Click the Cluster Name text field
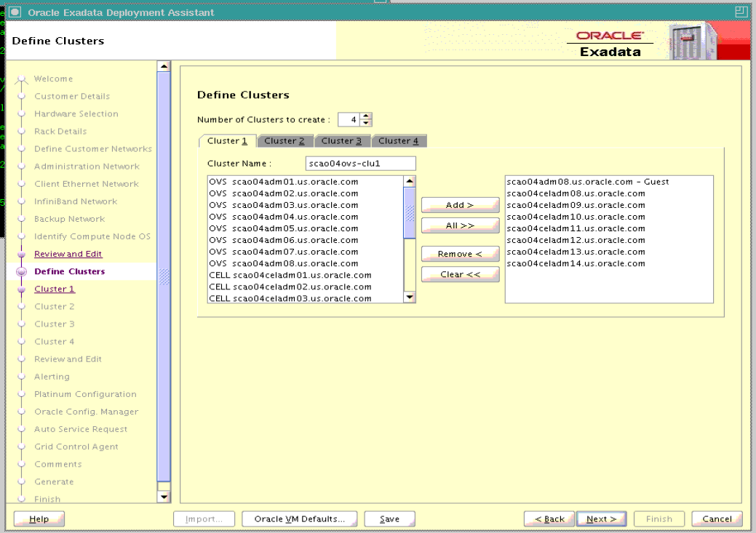Image resolution: width=756 pixels, height=533 pixels. coord(360,164)
